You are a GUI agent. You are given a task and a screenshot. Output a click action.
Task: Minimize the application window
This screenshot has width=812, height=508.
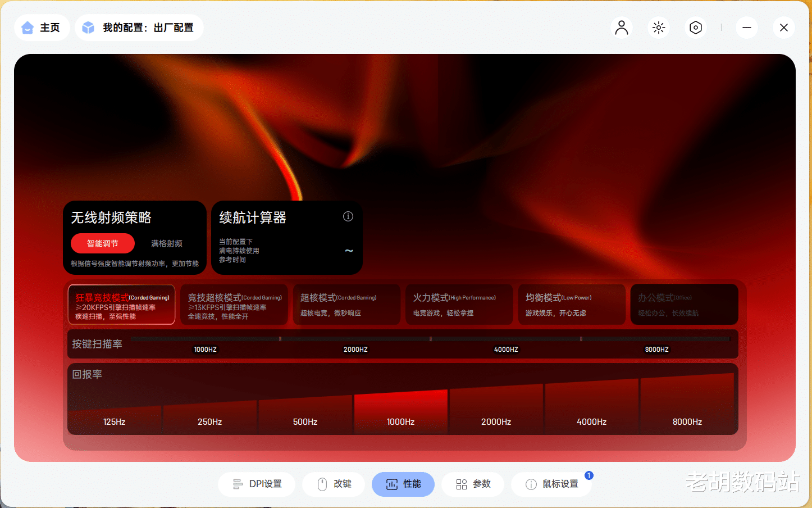(747, 28)
